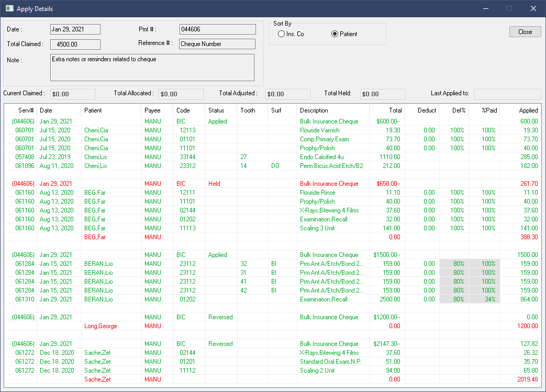The image size is (546, 392).
Task: Click the Apply Details window icon
Action: (9, 8)
